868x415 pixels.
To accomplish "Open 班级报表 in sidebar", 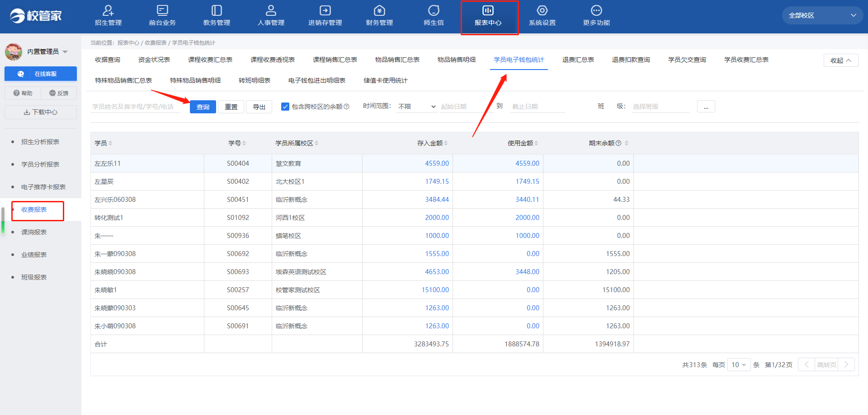I will coord(34,277).
